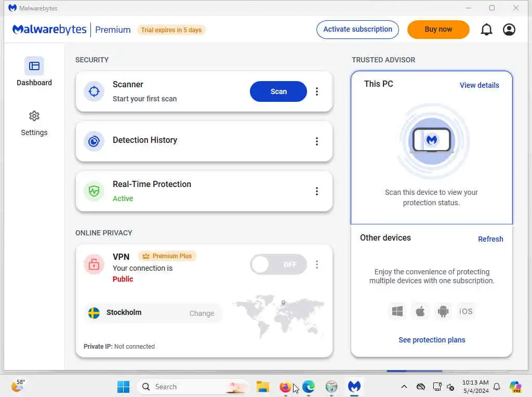The height and width of the screenshot is (397, 532).
Task: Click the Real-Time Protection shield icon
Action: click(x=94, y=191)
